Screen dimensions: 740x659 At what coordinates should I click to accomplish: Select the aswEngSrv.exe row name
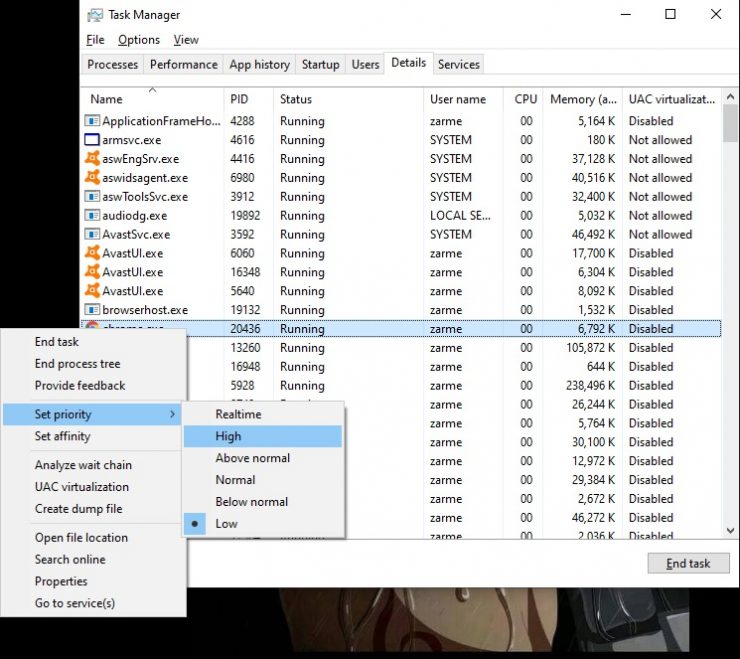tap(141, 159)
